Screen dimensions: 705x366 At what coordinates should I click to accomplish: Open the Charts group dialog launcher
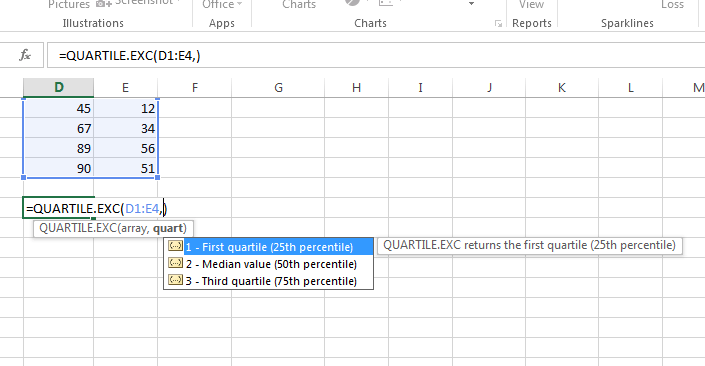[498, 23]
